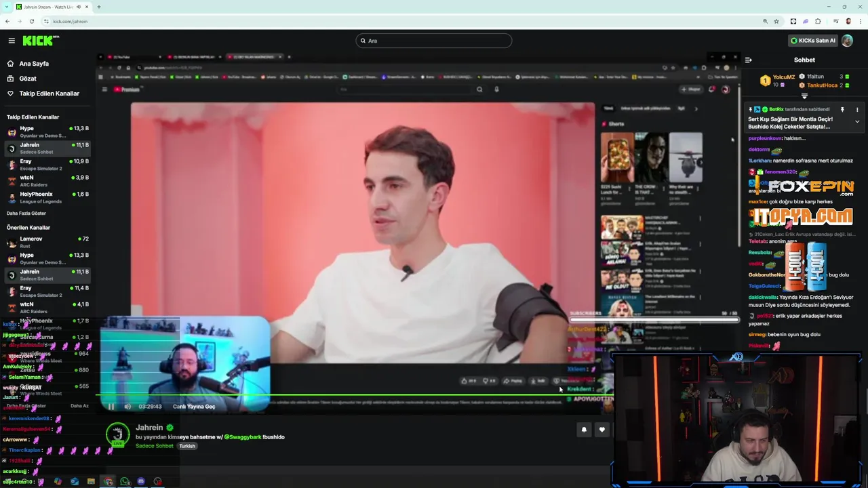Open Ana Sayfa from the sidebar
The image size is (868, 488).
[x=34, y=64]
